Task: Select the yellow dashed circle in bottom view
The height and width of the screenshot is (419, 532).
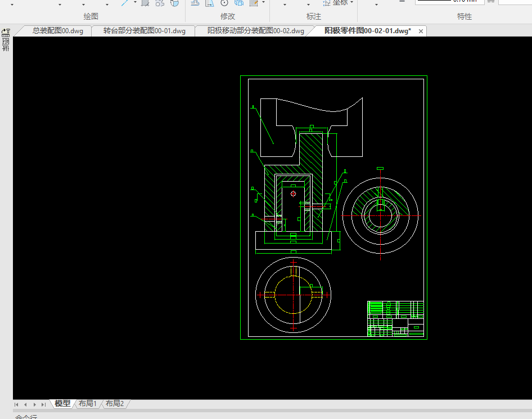Action: point(293,295)
